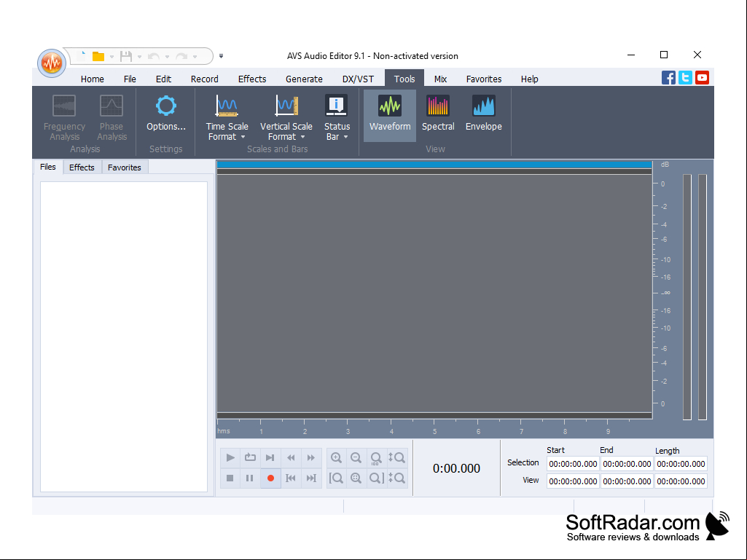Open the AVS application orb menu

click(x=52, y=63)
